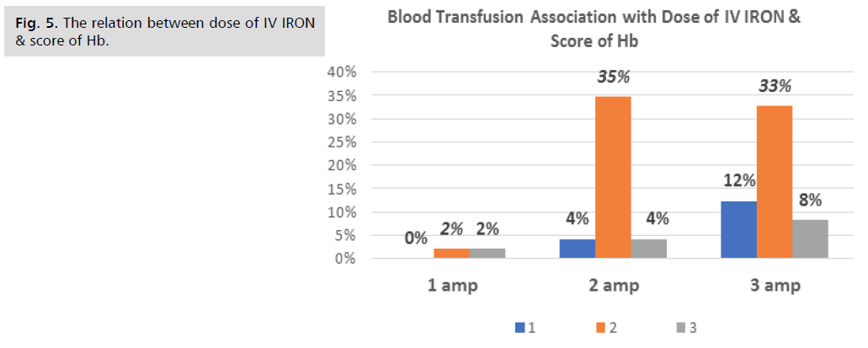Screen dimensions: 868x348
Task: Click the 40% y-axis label
Action: pos(340,72)
